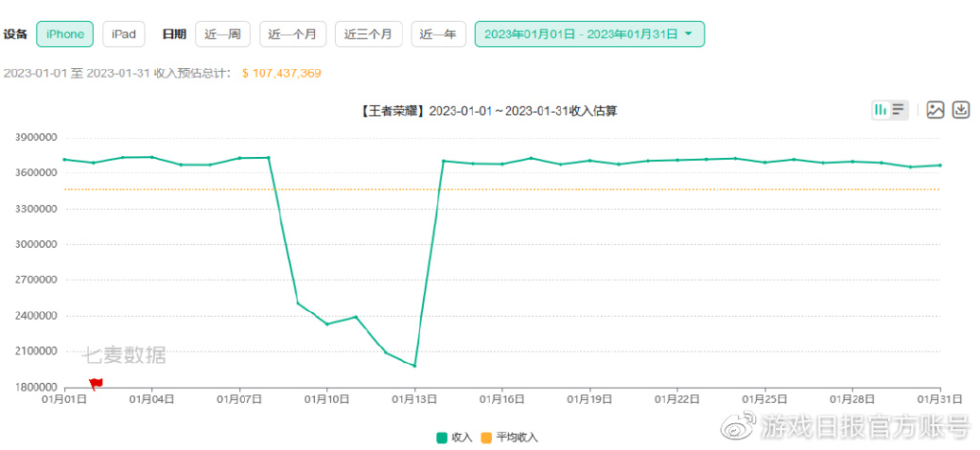Choose the 近一年 range button
The width and height of the screenshot is (980, 450).
tap(439, 34)
